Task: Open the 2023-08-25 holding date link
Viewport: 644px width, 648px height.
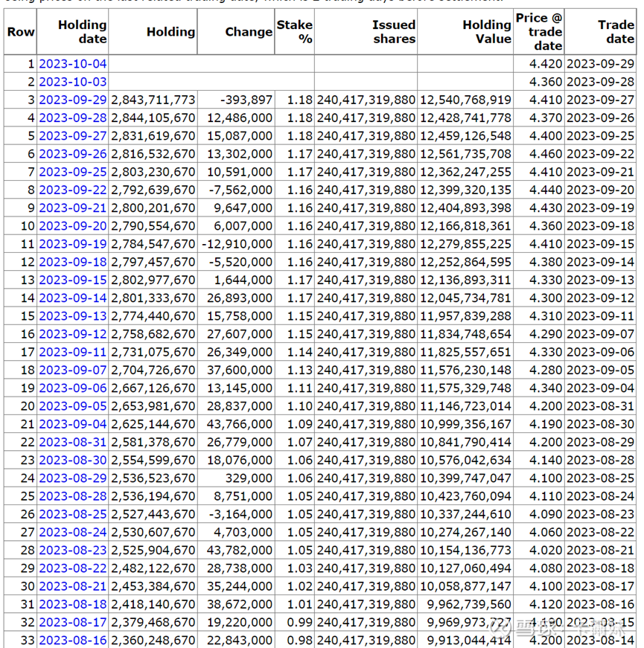Action: click(x=73, y=514)
